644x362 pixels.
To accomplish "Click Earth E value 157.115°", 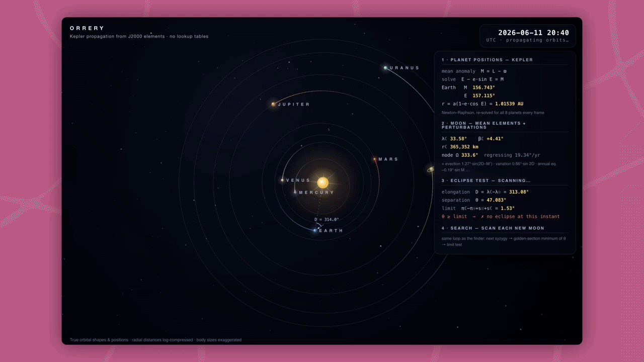I will coord(484,96).
